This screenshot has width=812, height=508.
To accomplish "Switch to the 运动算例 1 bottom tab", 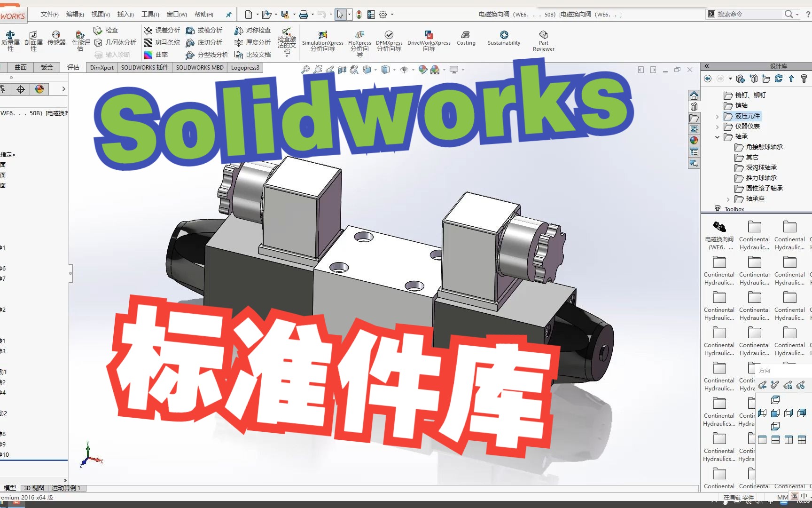I will coord(66,488).
